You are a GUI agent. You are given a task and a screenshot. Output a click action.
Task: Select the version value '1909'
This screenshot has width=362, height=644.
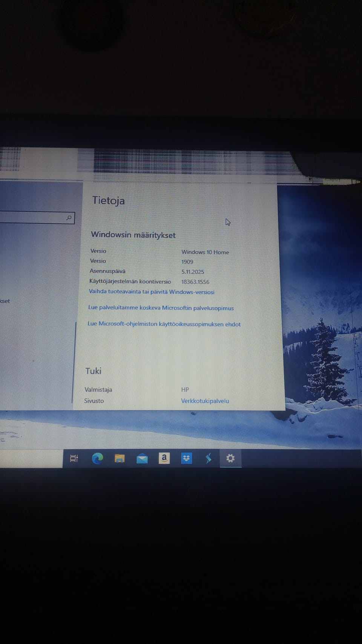point(187,262)
